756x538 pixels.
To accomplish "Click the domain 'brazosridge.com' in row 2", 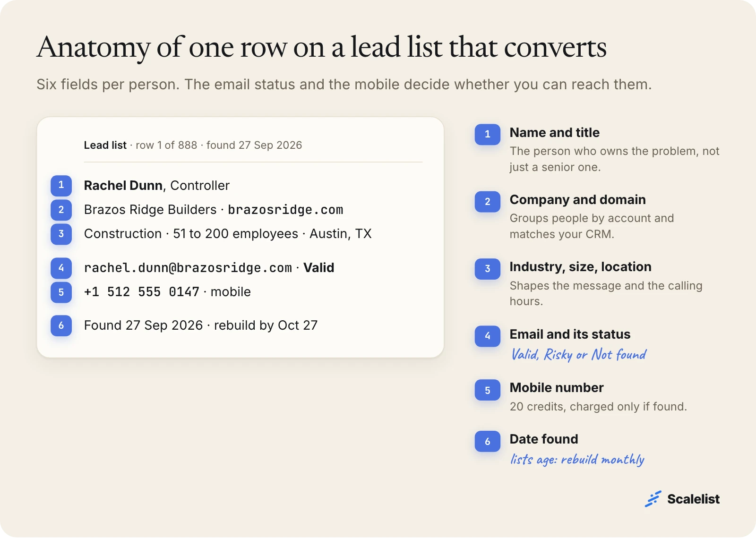I will [x=285, y=210].
